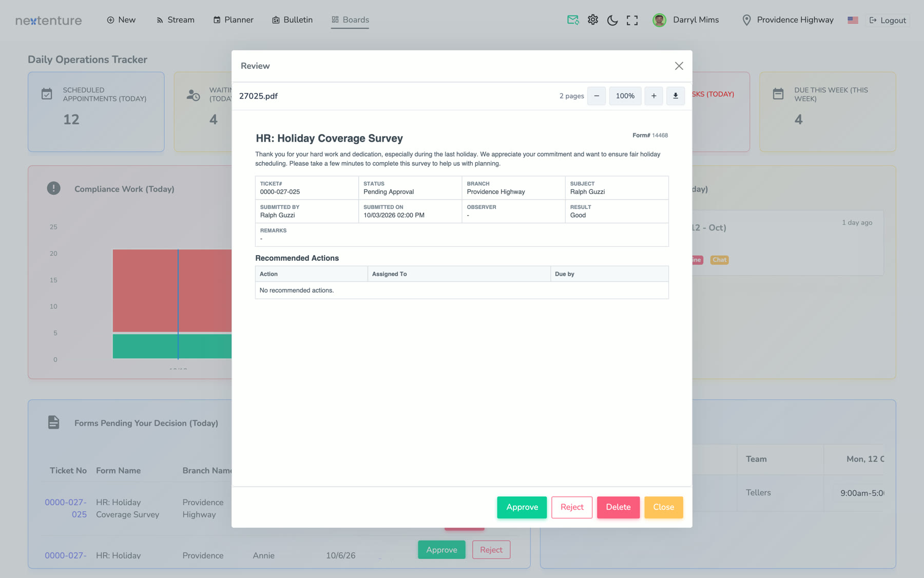The image size is (924, 578).
Task: Toggle dark mode moon icon
Action: point(612,20)
